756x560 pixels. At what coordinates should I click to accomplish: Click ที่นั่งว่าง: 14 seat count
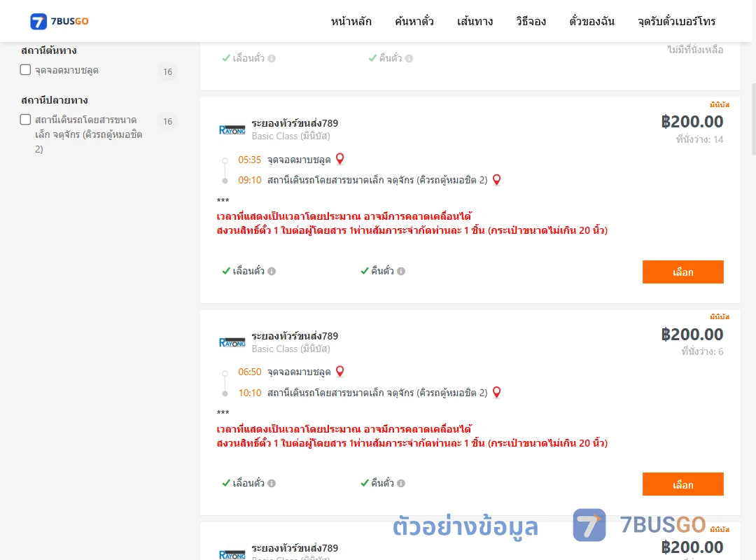point(699,139)
